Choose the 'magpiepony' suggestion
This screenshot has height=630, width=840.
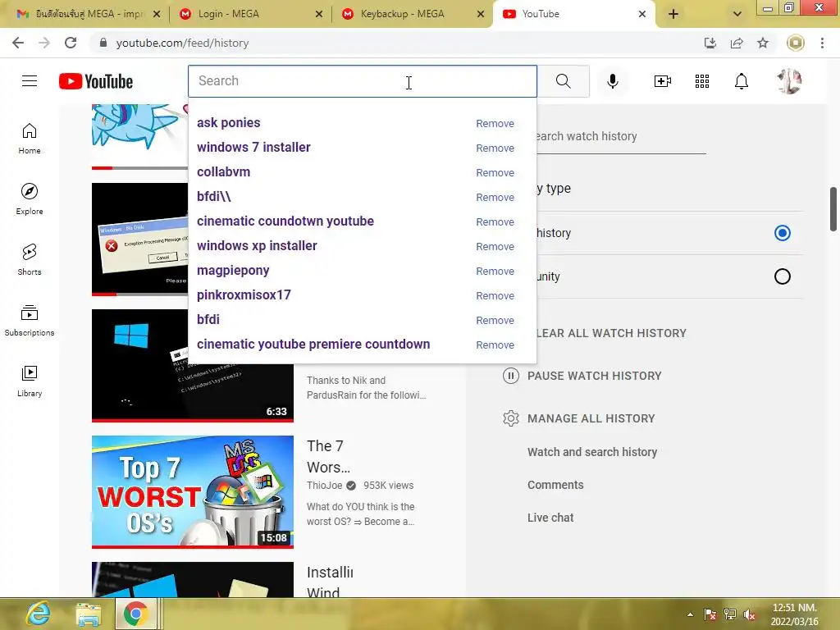tap(233, 271)
